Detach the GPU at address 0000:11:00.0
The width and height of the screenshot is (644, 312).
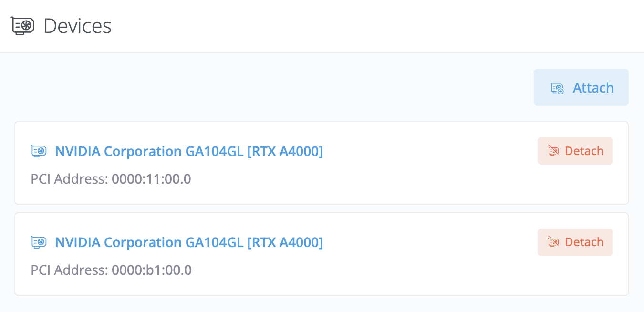point(575,151)
